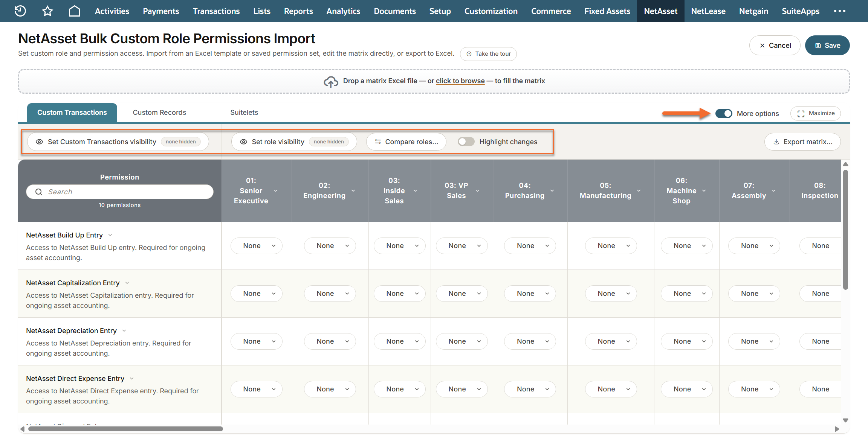This screenshot has height=446, width=868.
Task: Open the Reports menu
Action: click(x=298, y=11)
